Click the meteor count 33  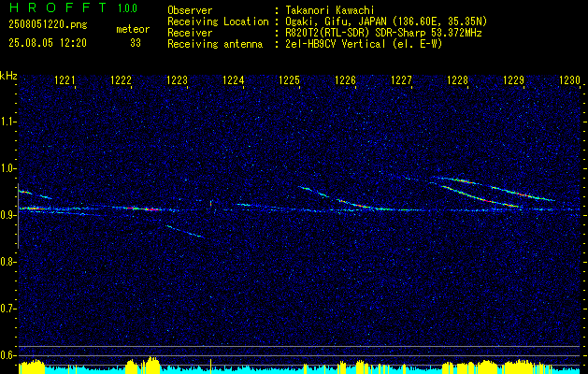point(136,43)
